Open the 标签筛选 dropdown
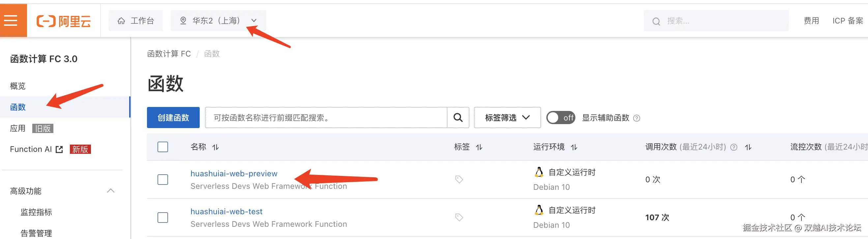 coord(507,118)
